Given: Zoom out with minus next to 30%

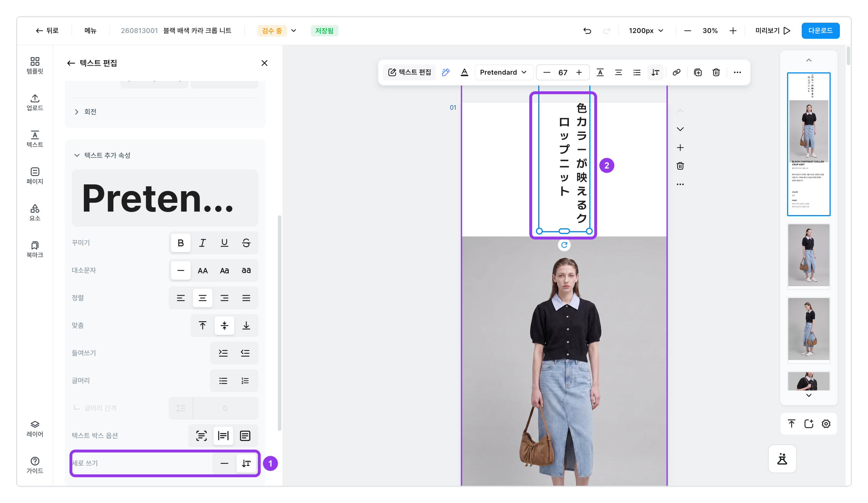Looking at the screenshot, I should [x=687, y=31].
